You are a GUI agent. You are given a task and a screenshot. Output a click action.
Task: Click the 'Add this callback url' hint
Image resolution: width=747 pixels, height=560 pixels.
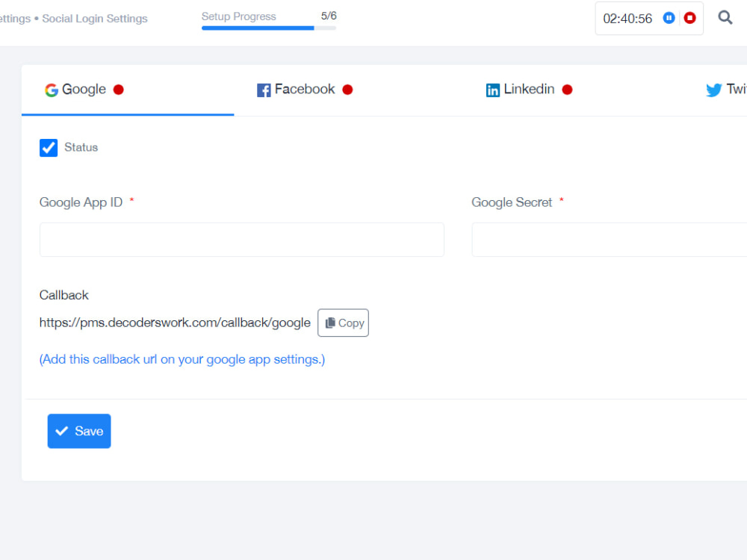pos(182,360)
